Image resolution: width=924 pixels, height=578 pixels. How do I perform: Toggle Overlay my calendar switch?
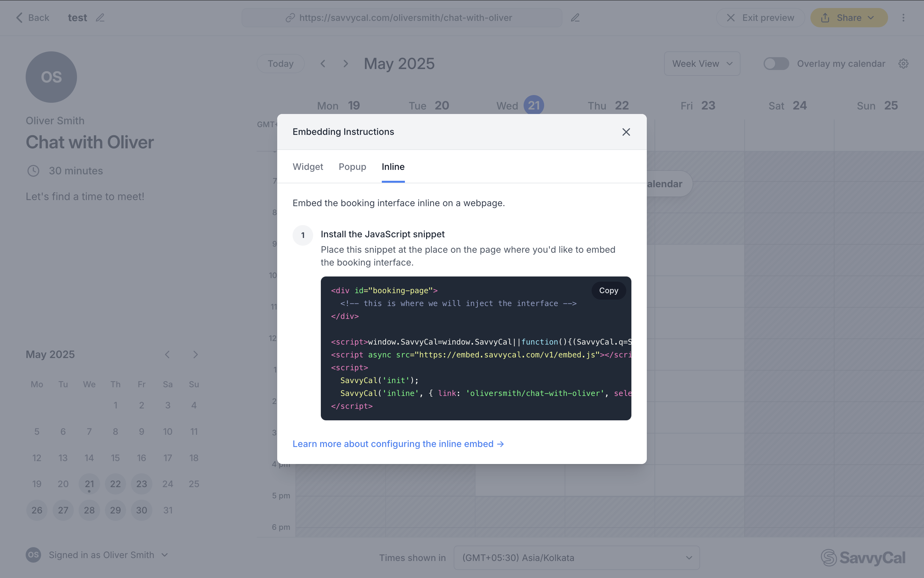point(776,64)
